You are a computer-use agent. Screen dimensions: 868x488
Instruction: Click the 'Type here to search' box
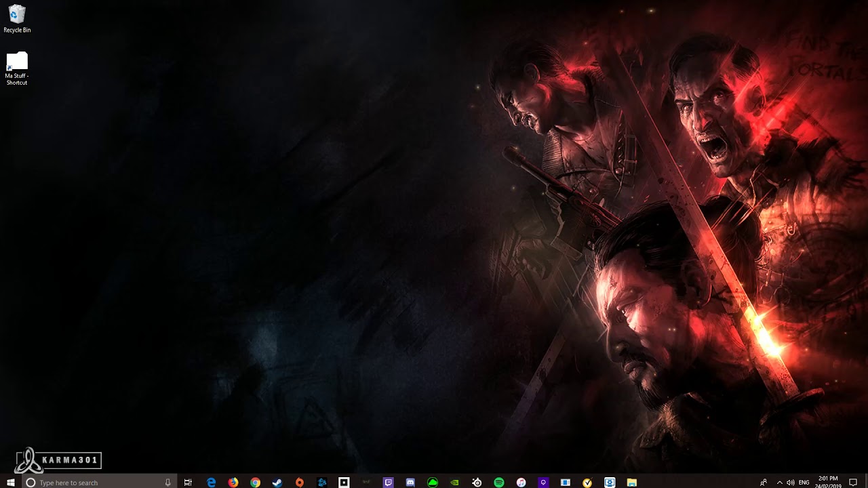(98, 483)
